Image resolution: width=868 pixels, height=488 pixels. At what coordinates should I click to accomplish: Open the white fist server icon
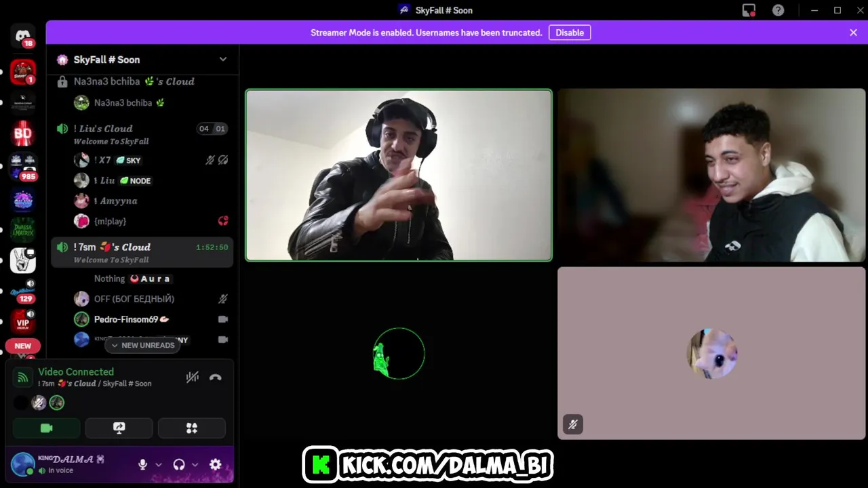click(23, 261)
